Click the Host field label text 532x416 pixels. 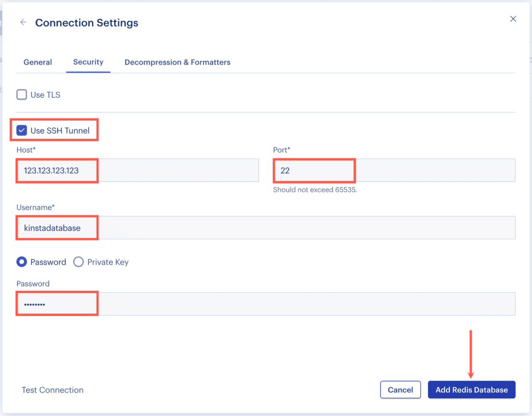[x=26, y=150]
